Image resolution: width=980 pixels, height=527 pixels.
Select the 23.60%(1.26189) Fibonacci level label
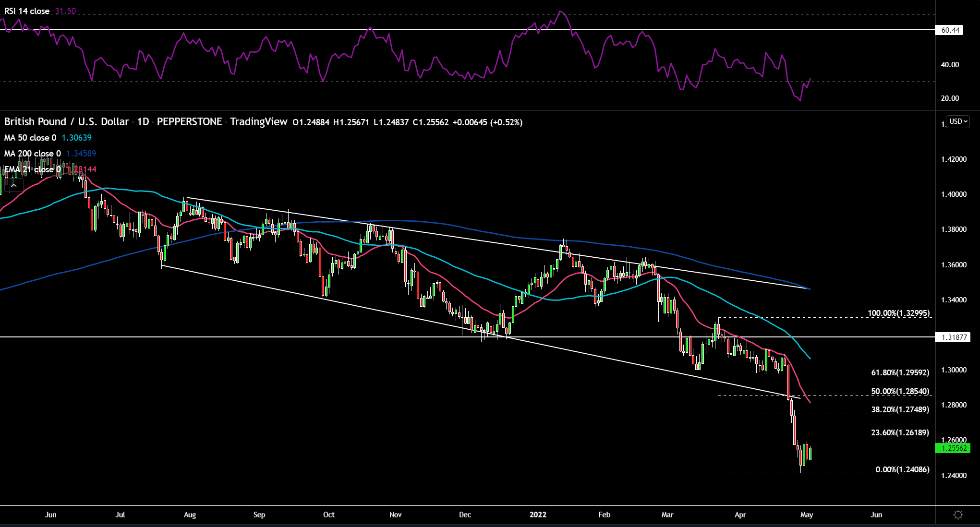click(900, 432)
